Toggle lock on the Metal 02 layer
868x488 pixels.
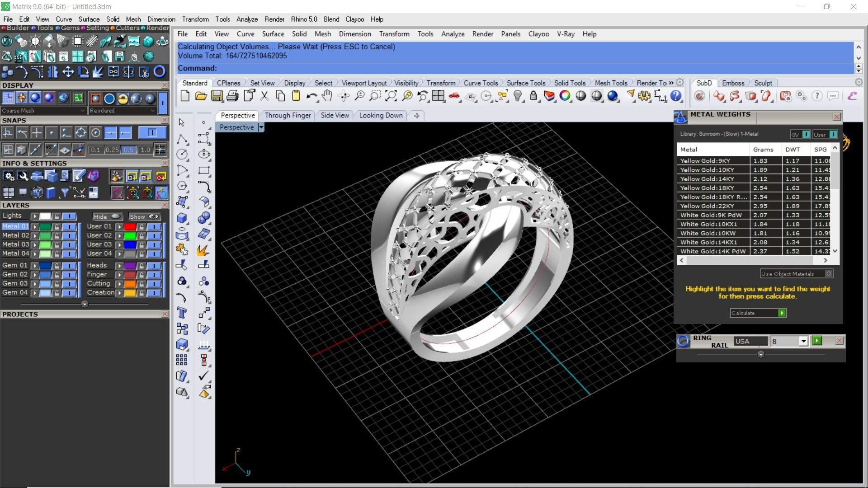57,235
